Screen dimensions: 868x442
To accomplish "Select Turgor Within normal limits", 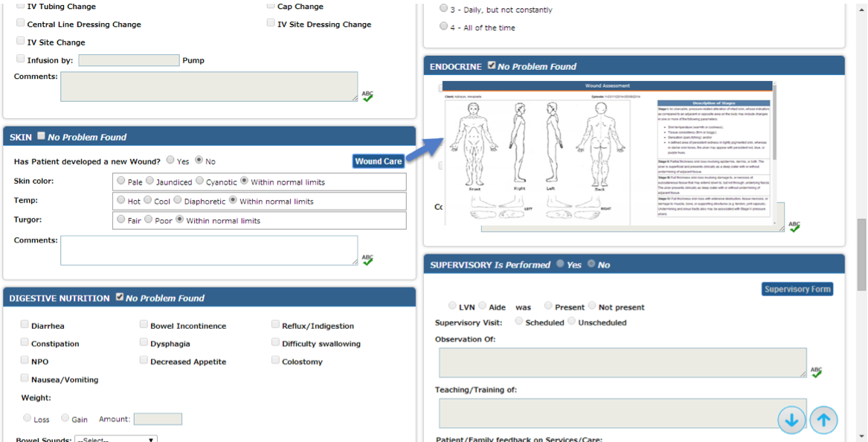I will tap(179, 220).
